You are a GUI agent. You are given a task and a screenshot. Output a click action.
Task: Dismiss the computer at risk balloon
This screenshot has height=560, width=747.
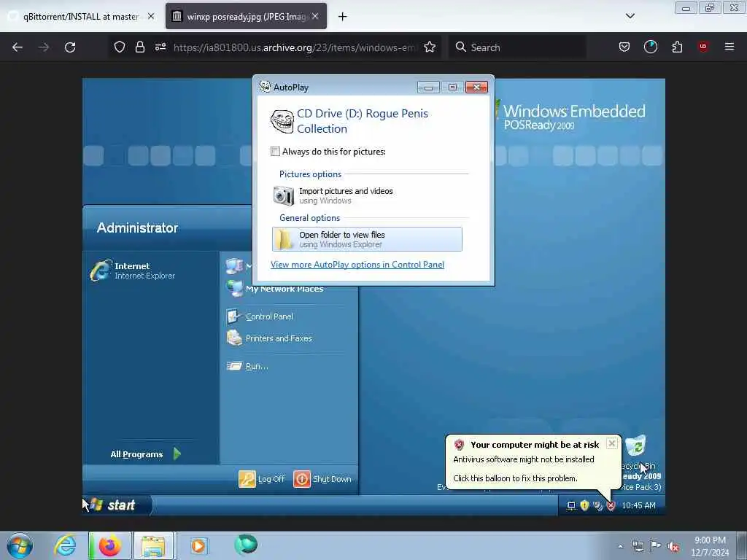[x=612, y=444]
